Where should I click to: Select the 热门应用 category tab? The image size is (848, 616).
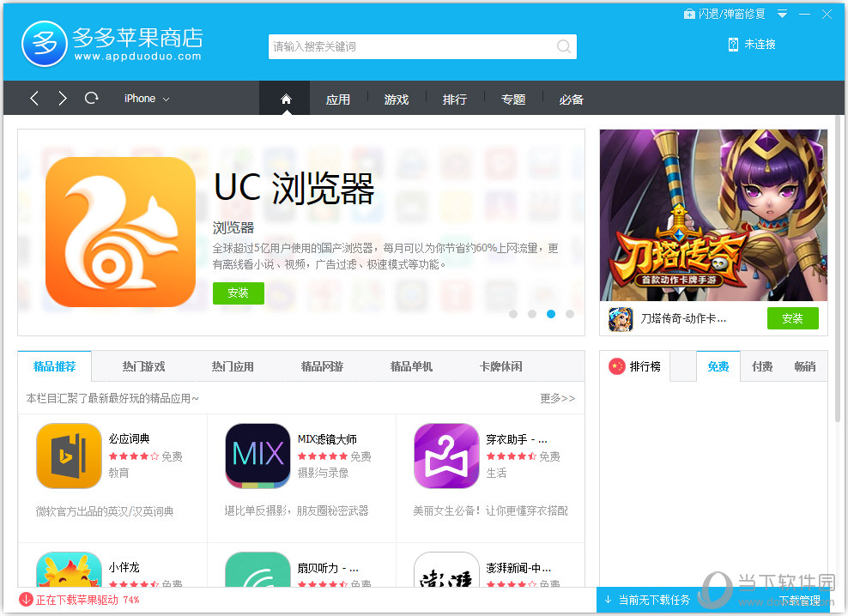232,365
